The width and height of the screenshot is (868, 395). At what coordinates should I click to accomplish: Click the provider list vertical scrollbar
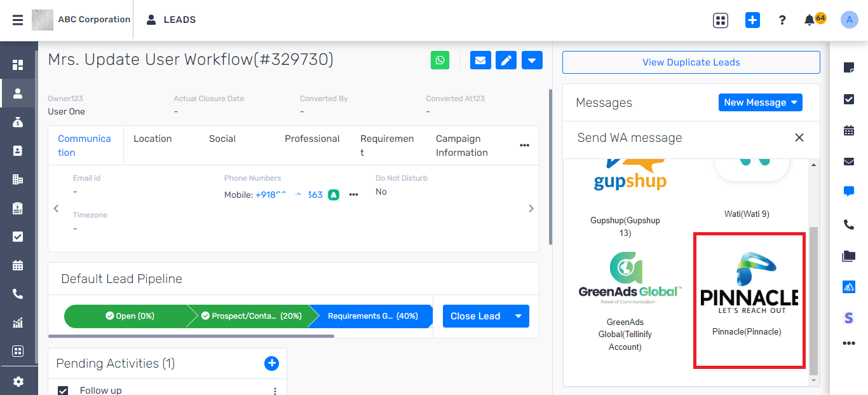813,300
